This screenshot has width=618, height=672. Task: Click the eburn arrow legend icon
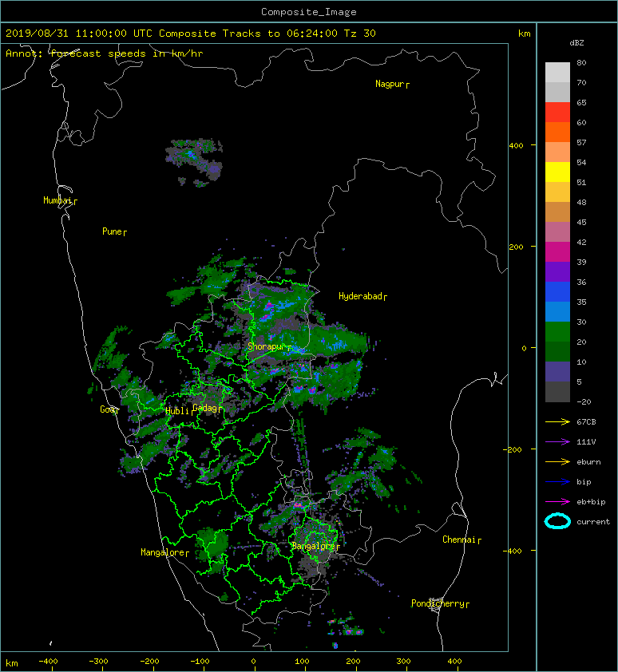coord(557,461)
